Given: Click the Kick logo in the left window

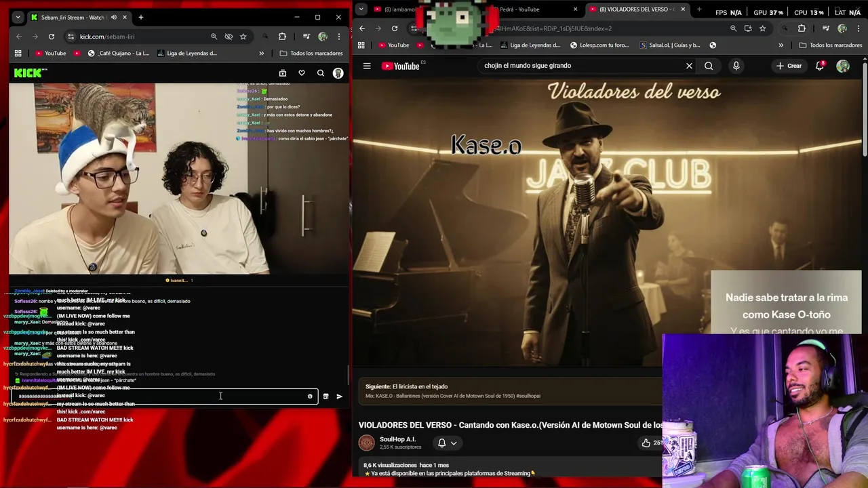Looking at the screenshot, I should pos(31,73).
